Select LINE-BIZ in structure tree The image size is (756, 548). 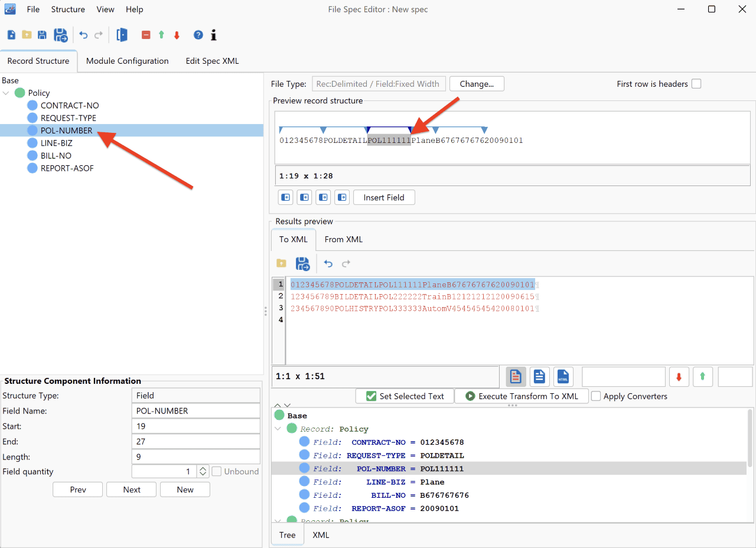point(57,143)
